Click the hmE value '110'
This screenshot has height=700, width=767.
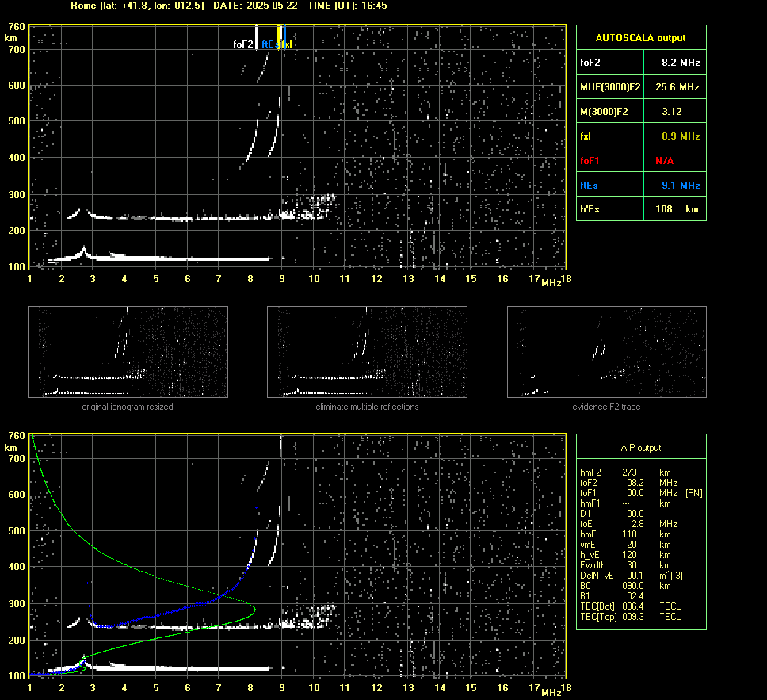click(629, 534)
